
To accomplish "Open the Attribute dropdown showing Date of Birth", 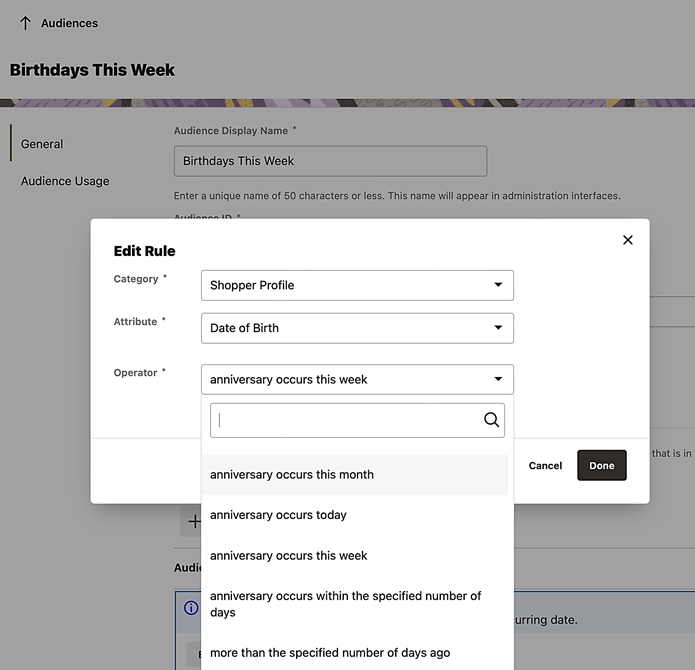I will point(357,328).
